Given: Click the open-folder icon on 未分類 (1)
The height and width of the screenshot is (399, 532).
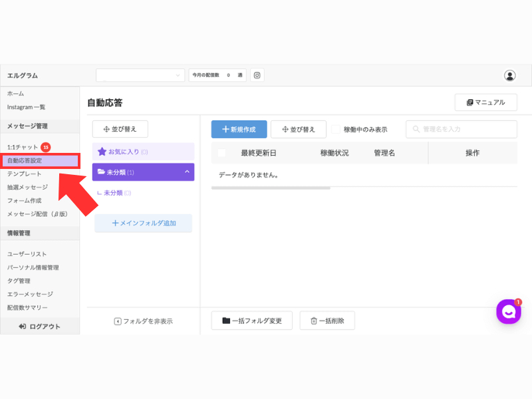Looking at the screenshot, I should tap(101, 172).
